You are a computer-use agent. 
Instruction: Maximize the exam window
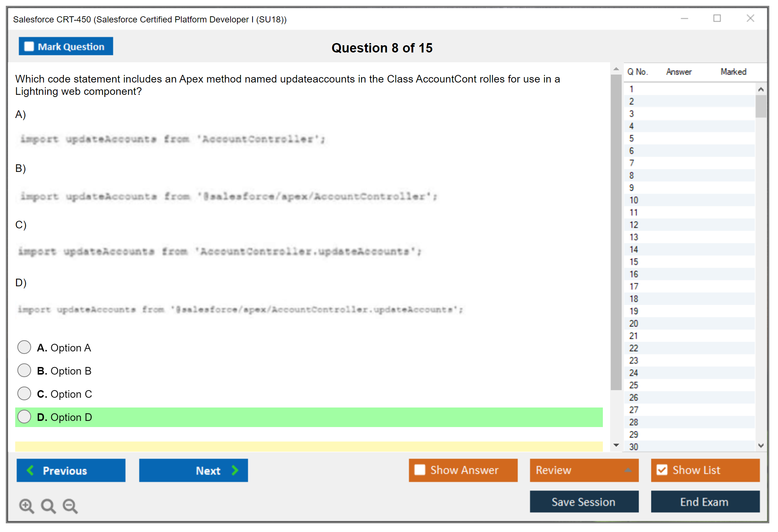click(717, 18)
